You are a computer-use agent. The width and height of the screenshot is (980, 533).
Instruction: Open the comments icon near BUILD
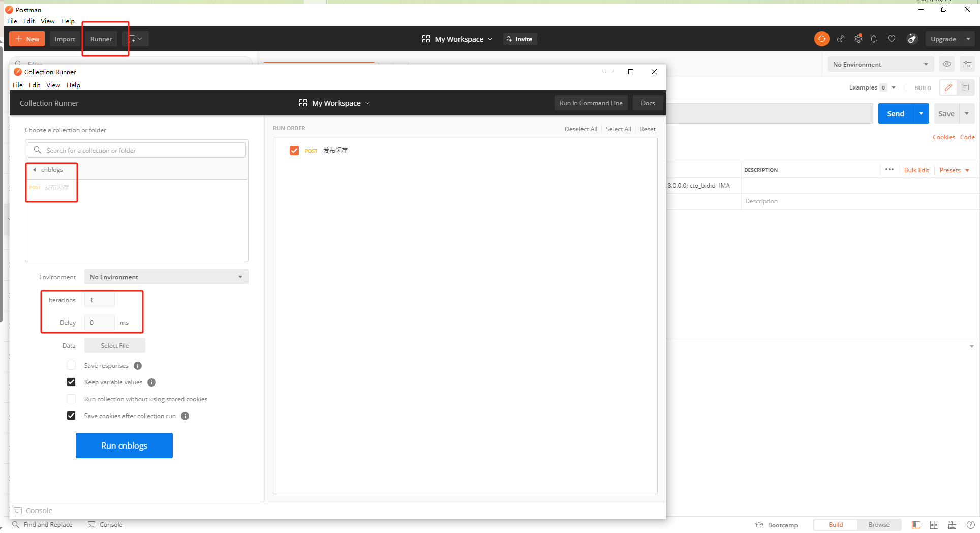[x=965, y=87]
